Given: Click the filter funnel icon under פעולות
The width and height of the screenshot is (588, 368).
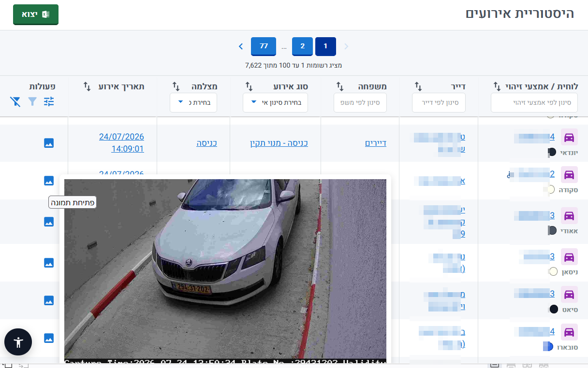Looking at the screenshot, I should [x=32, y=101].
